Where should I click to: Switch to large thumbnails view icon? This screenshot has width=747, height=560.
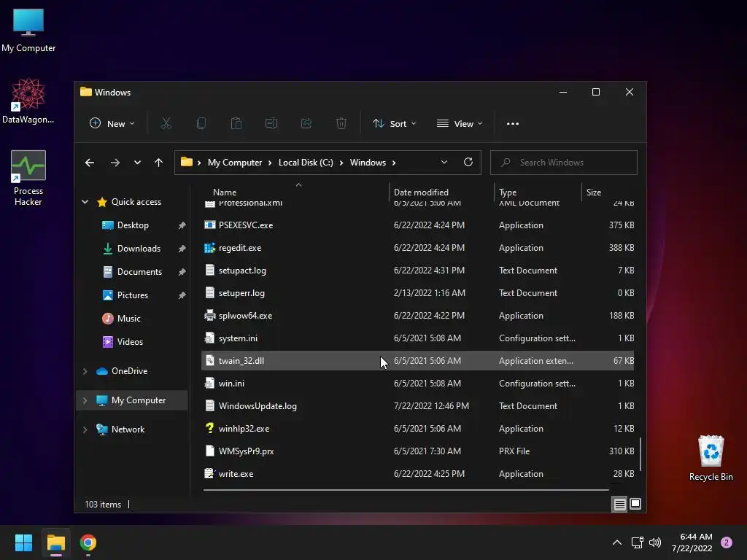[635, 504]
